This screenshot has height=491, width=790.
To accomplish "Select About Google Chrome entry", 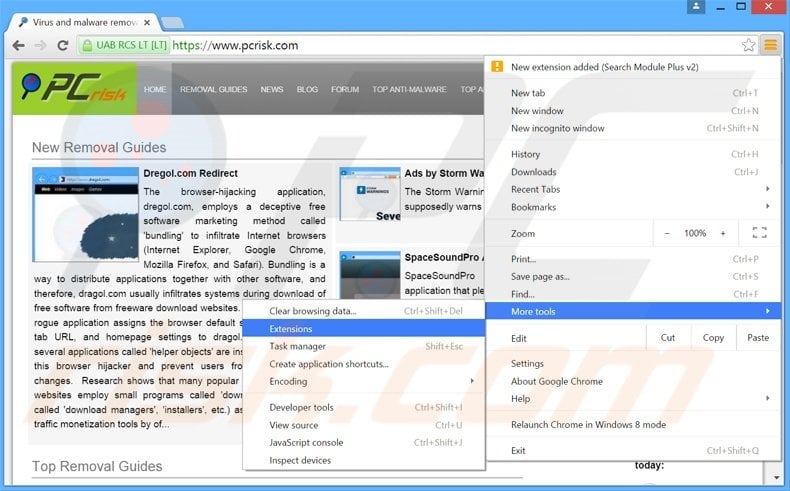I will (x=634, y=381).
